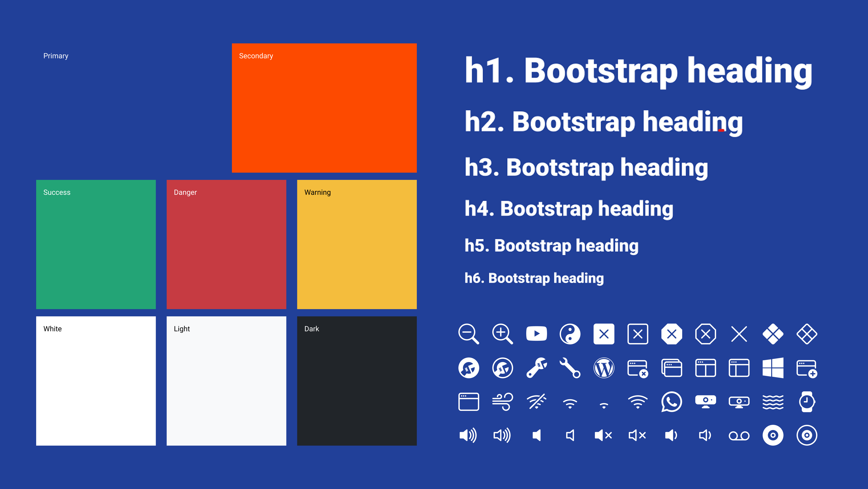Click the 'Primary' swatch label
The height and width of the screenshot is (489, 868).
pos(56,56)
